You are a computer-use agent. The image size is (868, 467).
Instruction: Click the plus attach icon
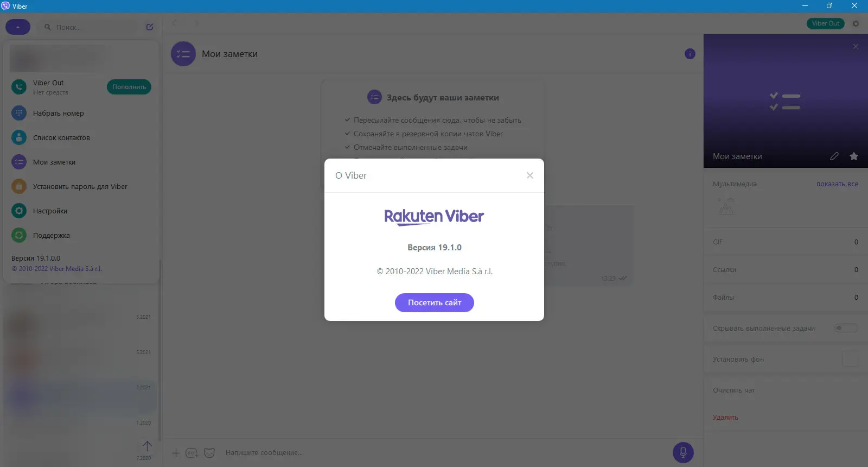(176, 452)
